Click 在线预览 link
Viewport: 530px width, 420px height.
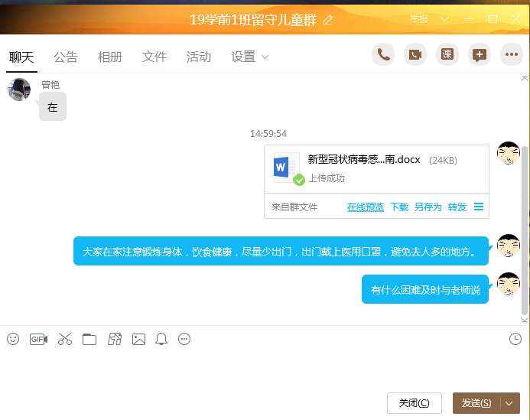click(366, 207)
